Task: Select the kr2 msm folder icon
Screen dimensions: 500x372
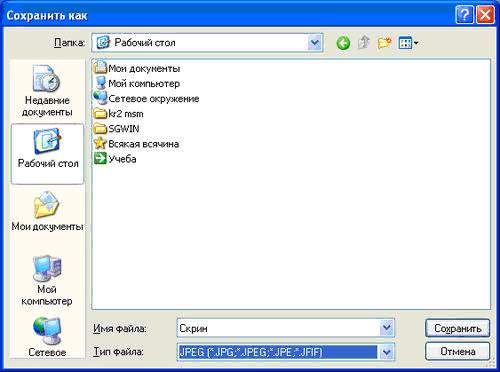Action: (x=100, y=114)
